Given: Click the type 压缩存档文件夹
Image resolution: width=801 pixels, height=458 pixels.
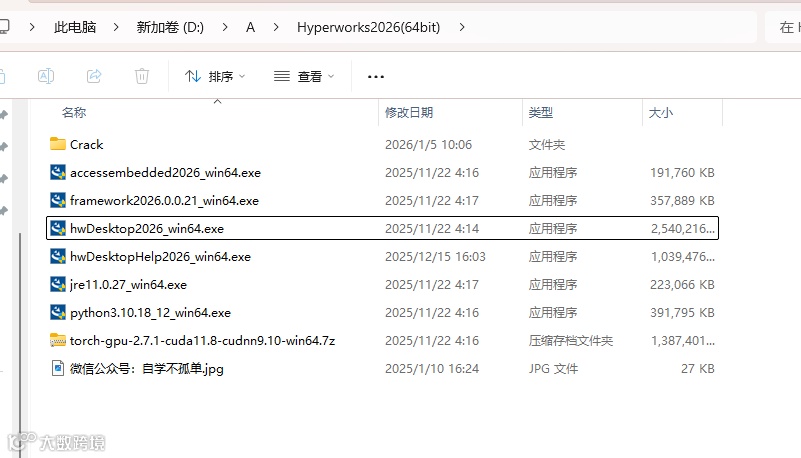Looking at the screenshot, I should (x=571, y=341).
